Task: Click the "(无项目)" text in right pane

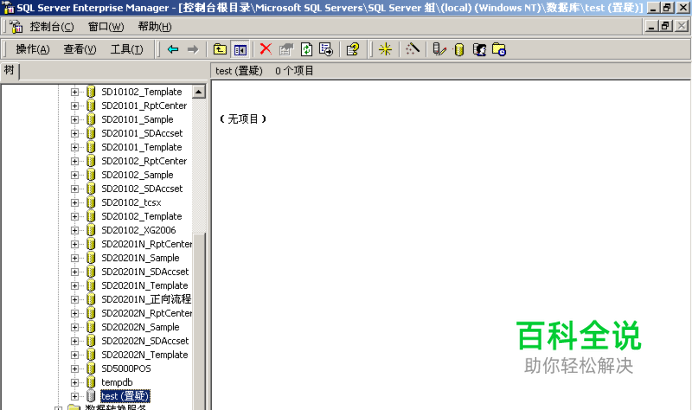Action: point(243,119)
